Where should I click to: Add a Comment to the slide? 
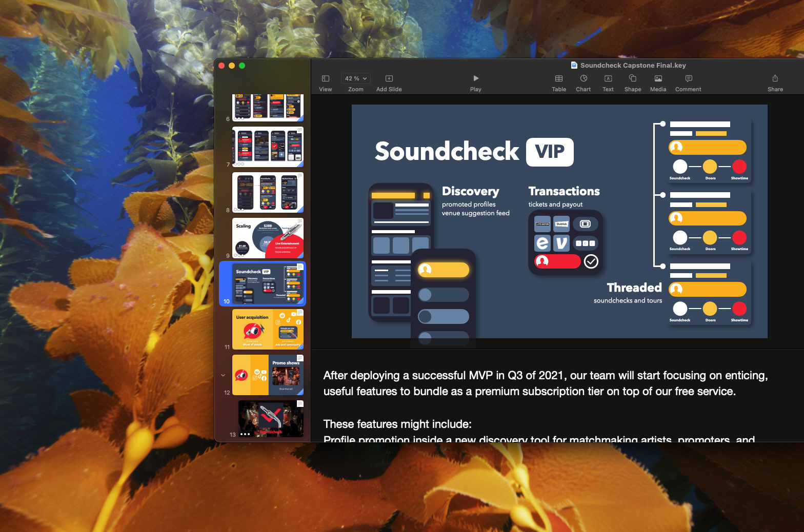click(689, 78)
